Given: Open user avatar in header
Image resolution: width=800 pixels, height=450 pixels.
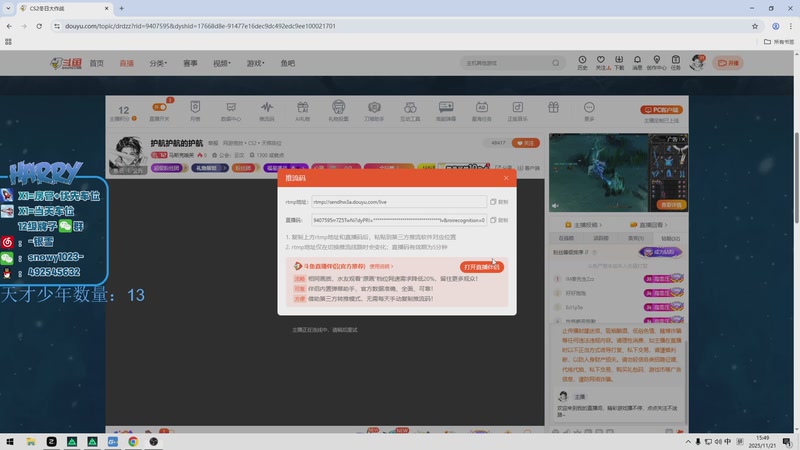Looking at the screenshot, I should tap(697, 63).
